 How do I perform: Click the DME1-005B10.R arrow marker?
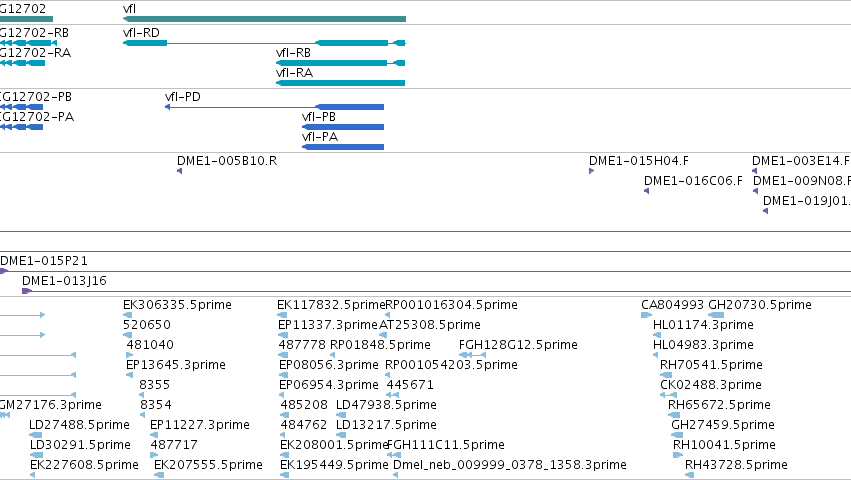[x=180, y=171]
